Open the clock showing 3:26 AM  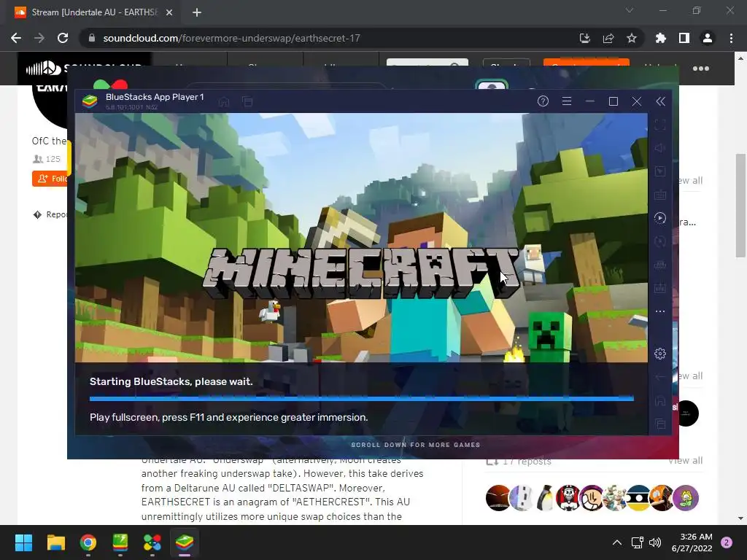(x=692, y=542)
